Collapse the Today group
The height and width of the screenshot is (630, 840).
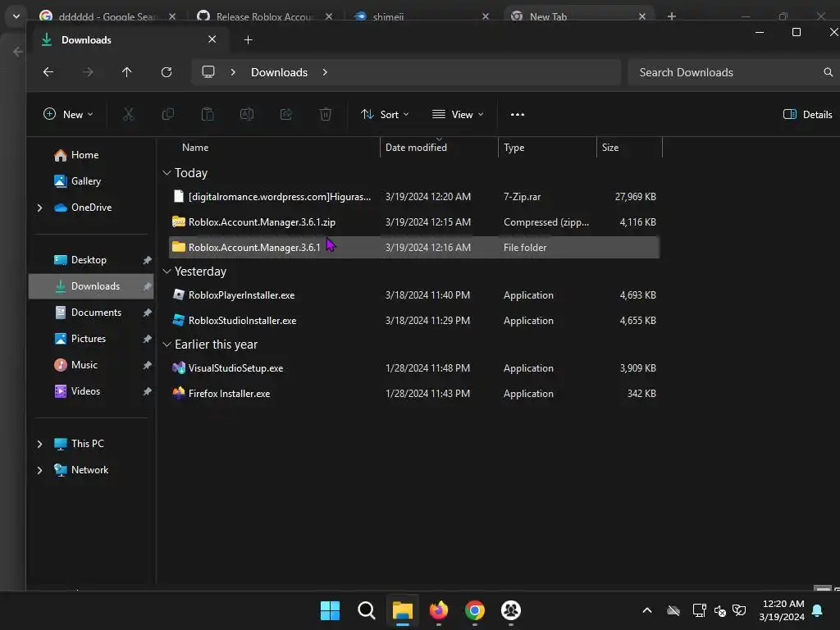point(167,172)
